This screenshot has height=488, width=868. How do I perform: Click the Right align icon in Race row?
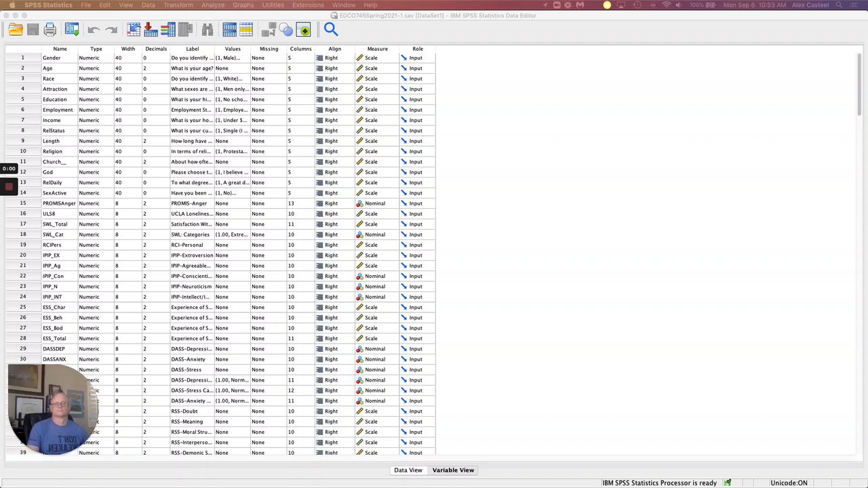point(319,79)
